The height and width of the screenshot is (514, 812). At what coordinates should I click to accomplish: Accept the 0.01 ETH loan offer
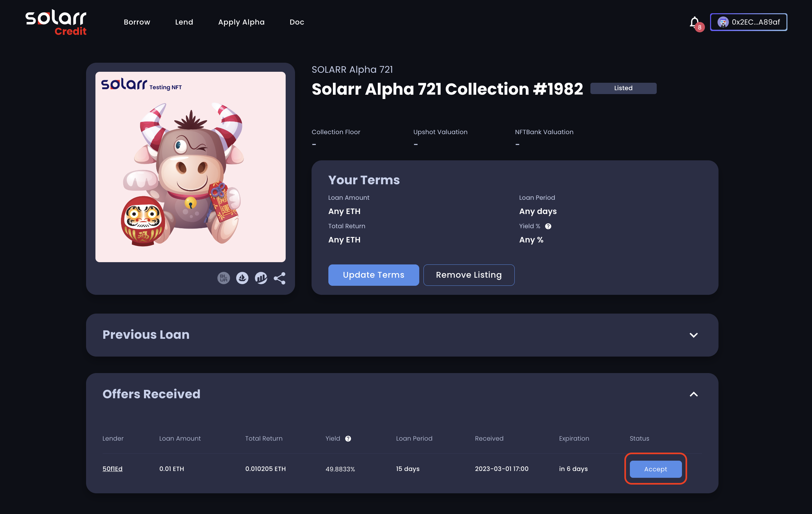(x=655, y=469)
